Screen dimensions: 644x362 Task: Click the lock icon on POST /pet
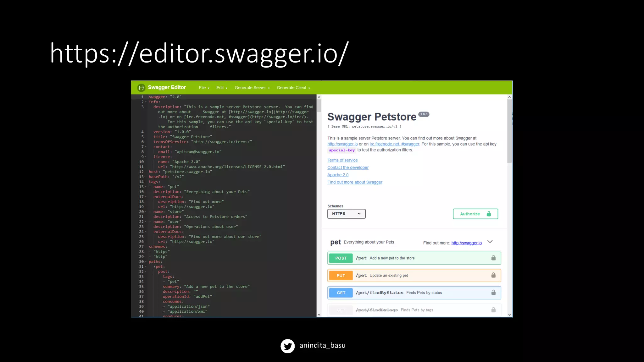point(493,258)
